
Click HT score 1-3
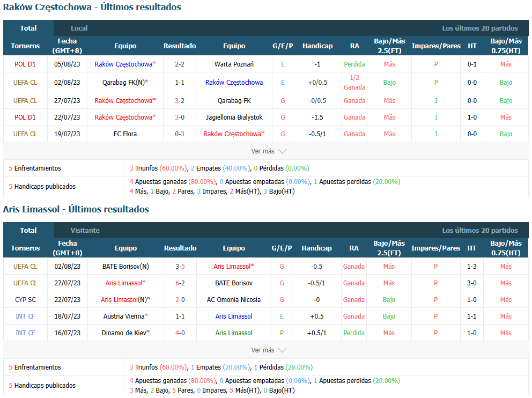[471, 267]
